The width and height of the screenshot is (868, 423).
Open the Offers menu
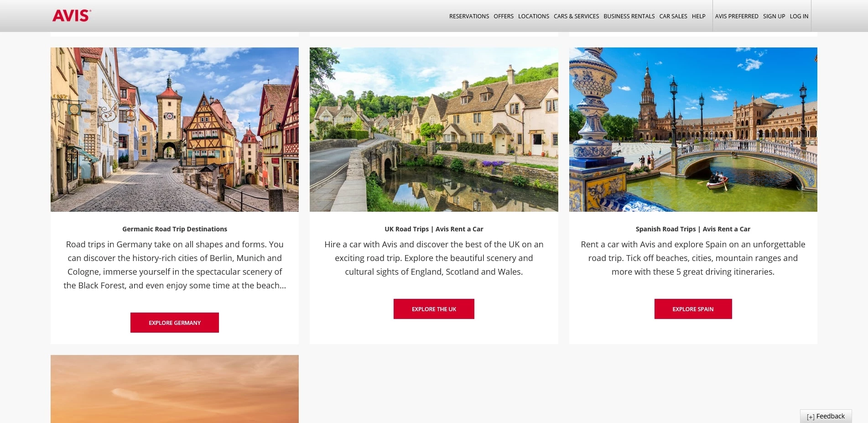(504, 16)
